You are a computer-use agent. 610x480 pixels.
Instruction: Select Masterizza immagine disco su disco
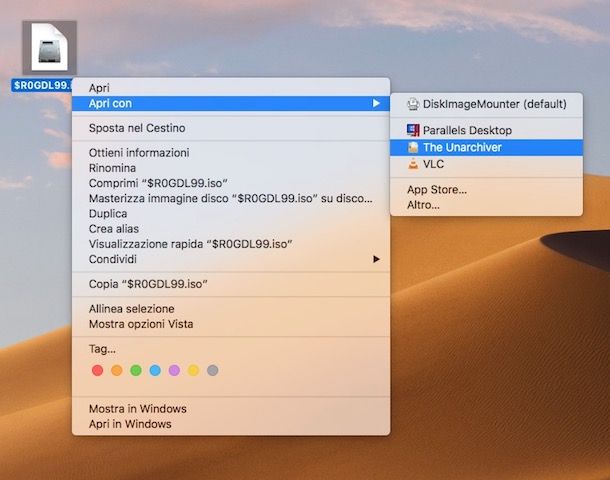(231, 198)
